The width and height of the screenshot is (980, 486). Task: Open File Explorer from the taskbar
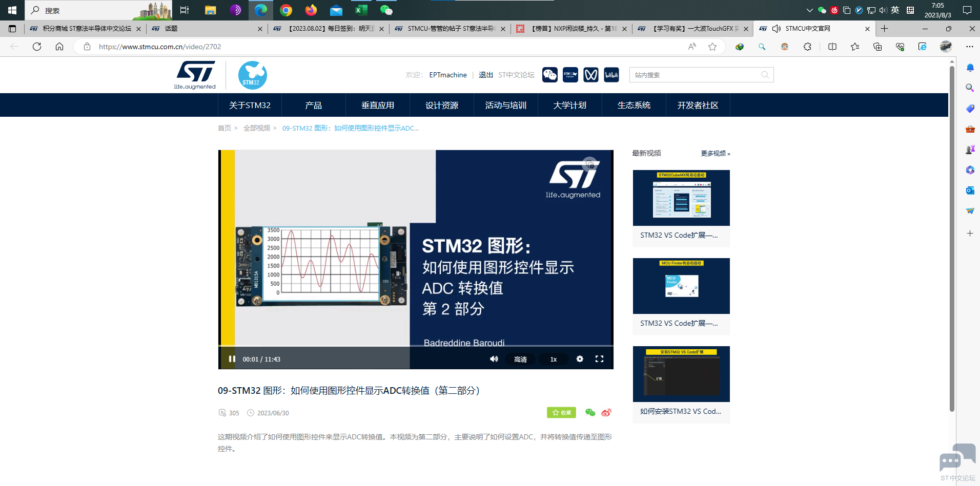210,10
